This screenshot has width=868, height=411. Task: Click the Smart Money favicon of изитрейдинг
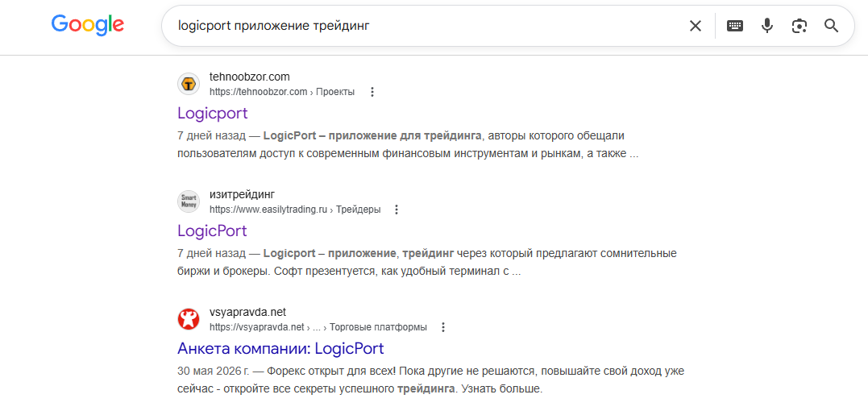coord(189,201)
